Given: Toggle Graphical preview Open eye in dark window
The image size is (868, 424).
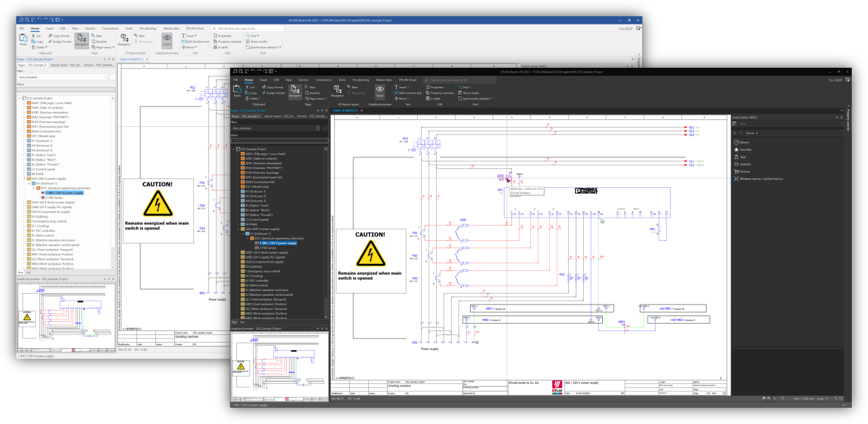Looking at the screenshot, I should [x=380, y=90].
